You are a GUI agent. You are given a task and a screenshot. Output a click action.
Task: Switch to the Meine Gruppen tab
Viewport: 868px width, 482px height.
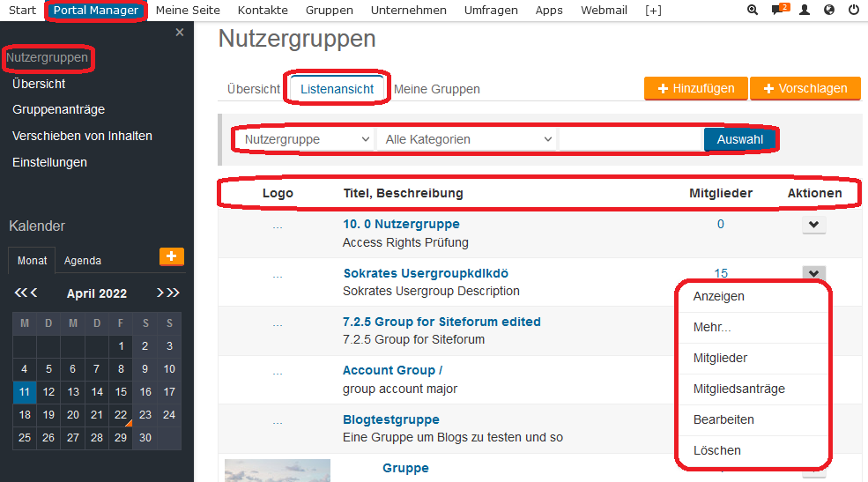coord(437,89)
